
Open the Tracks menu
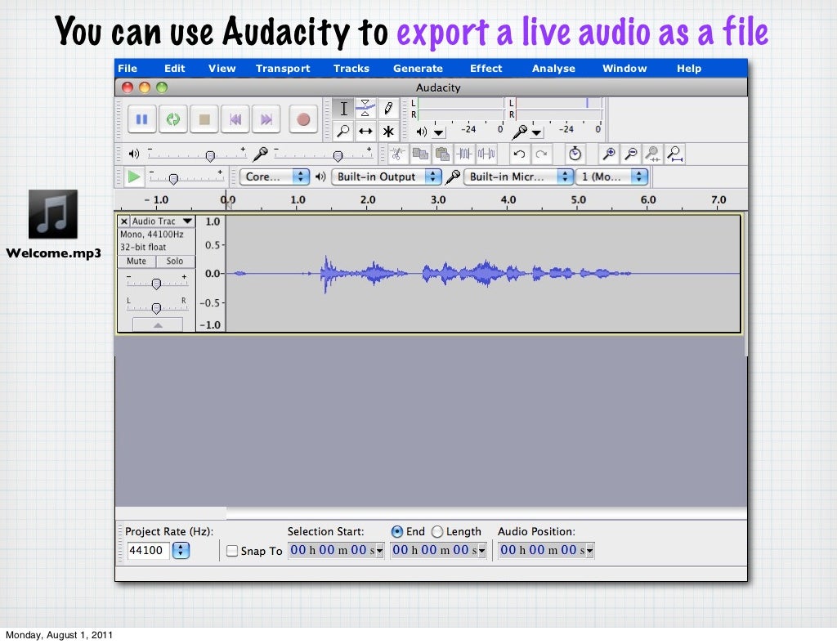point(351,69)
